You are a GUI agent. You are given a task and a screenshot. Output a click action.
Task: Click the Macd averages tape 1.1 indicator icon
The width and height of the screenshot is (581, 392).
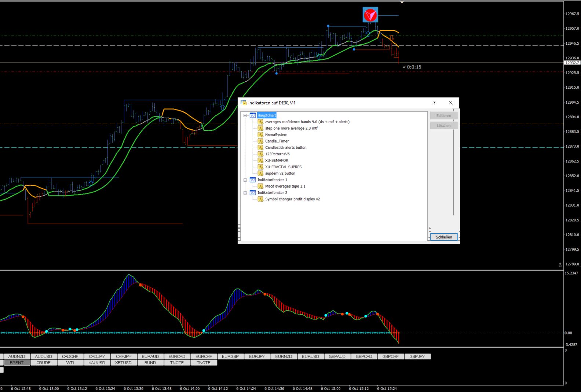[260, 186]
